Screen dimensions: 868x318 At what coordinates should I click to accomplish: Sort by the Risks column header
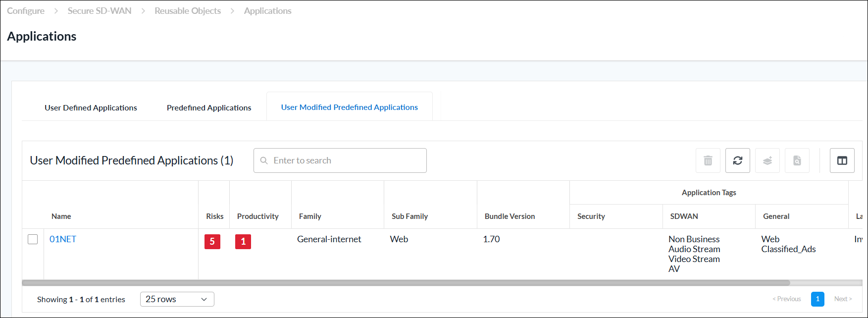[215, 216]
